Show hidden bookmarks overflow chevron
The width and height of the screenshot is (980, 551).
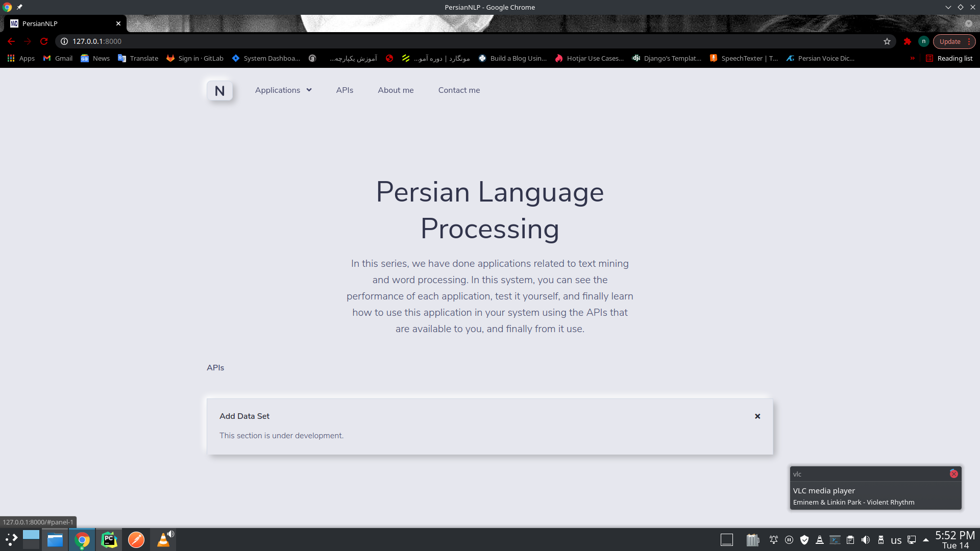coord(912,58)
